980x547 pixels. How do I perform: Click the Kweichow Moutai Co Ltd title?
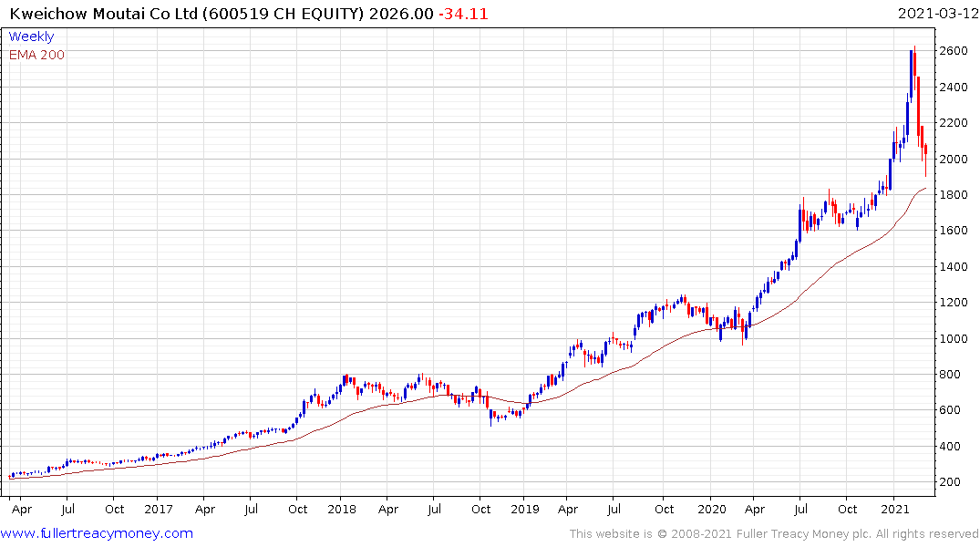(x=103, y=14)
